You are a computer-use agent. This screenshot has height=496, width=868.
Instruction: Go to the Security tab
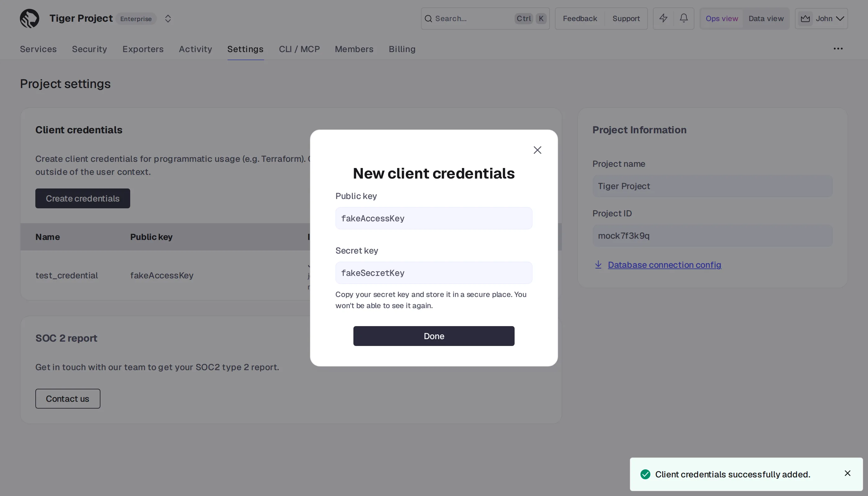coord(89,49)
